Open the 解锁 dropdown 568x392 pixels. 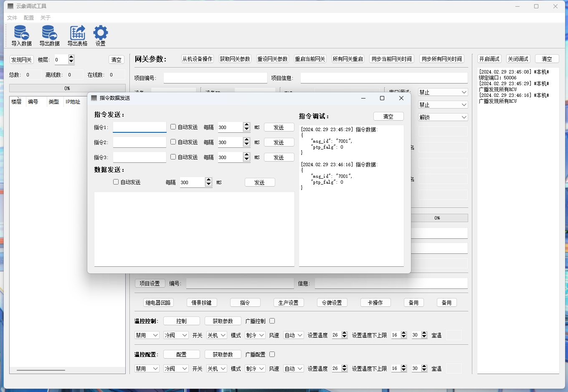pyautogui.click(x=443, y=117)
